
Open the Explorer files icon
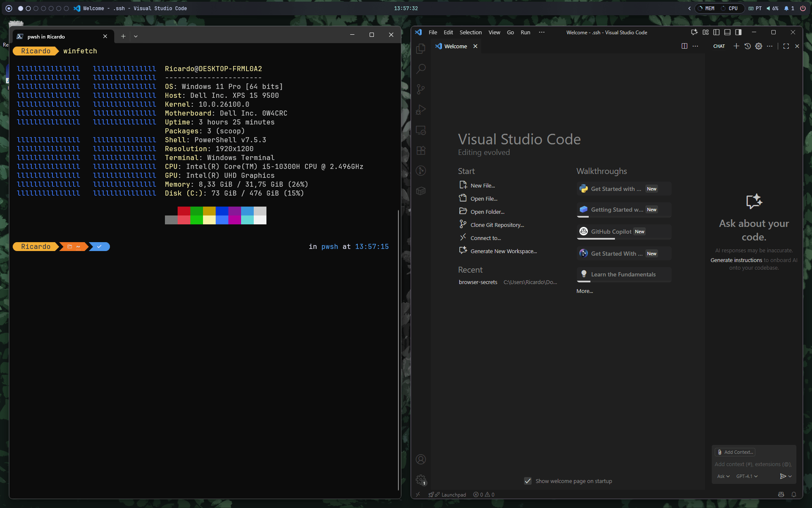[x=421, y=49]
